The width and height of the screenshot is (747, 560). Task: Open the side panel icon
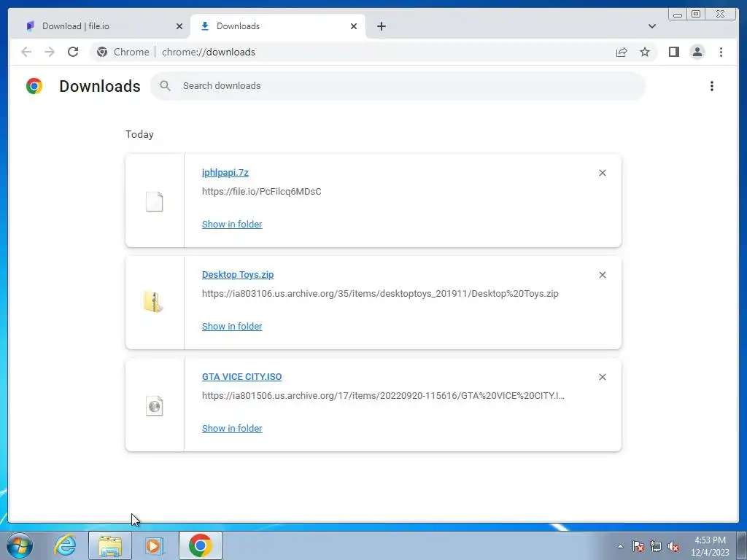pos(673,52)
